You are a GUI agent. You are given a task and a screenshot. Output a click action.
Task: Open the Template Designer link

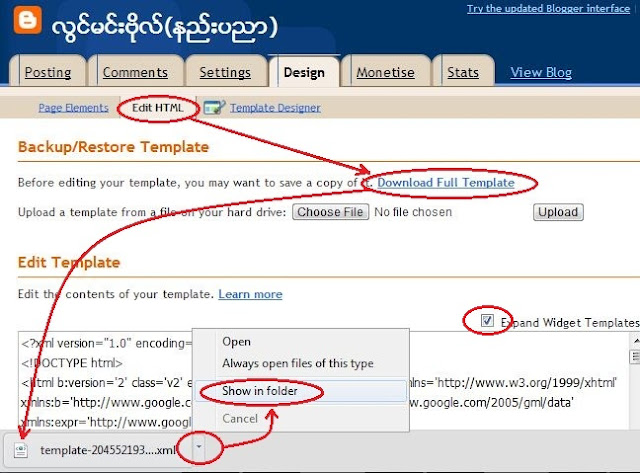(275, 108)
